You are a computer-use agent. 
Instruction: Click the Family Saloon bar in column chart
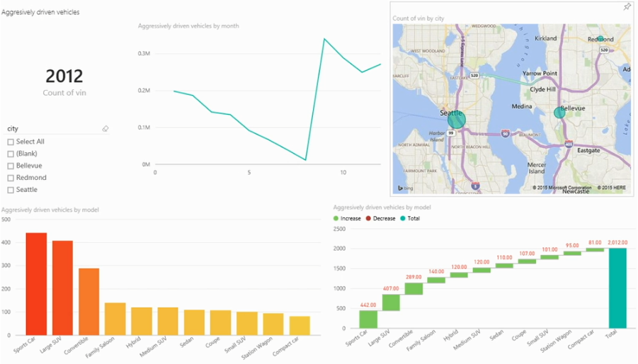115,319
